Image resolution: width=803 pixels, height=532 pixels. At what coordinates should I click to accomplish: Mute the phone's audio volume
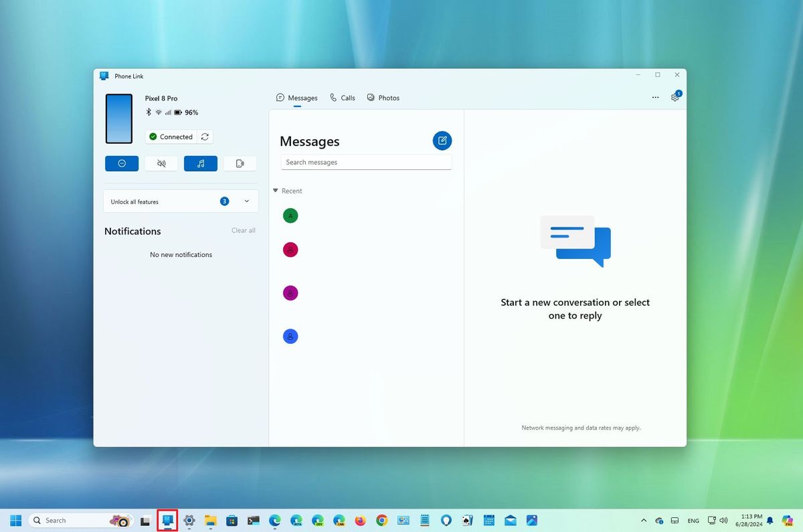[x=161, y=163]
